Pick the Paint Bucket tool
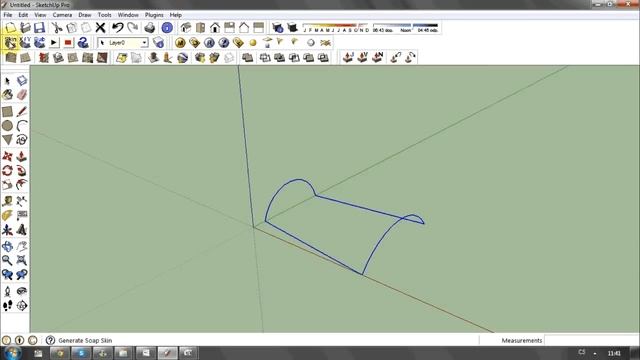640x360 pixels. coord(7,95)
